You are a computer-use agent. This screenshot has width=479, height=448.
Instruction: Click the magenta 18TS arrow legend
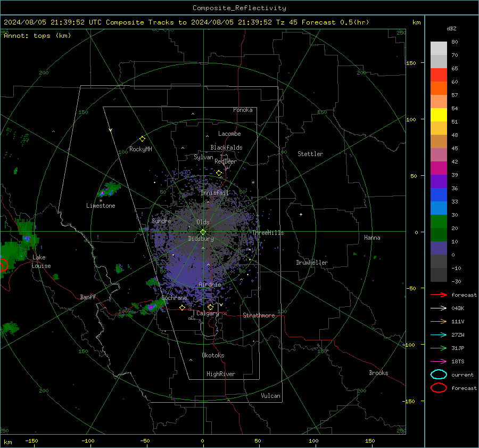439,362
